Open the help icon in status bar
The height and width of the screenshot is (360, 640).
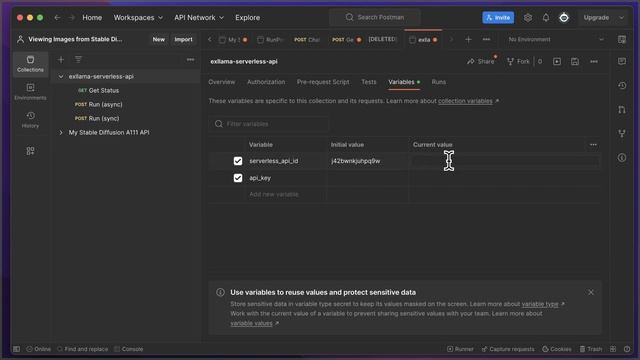627,349
